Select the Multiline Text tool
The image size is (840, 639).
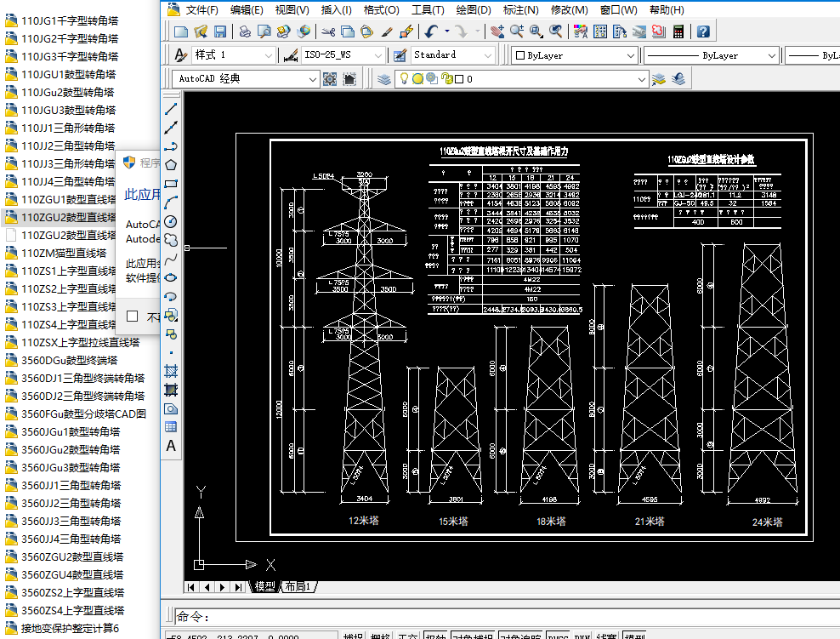(x=171, y=445)
